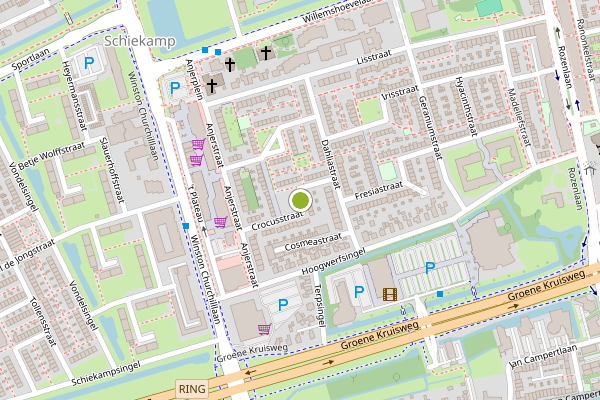Select the Hoogwerfsingel label
This screenshot has height=400, width=600.
(x=333, y=261)
